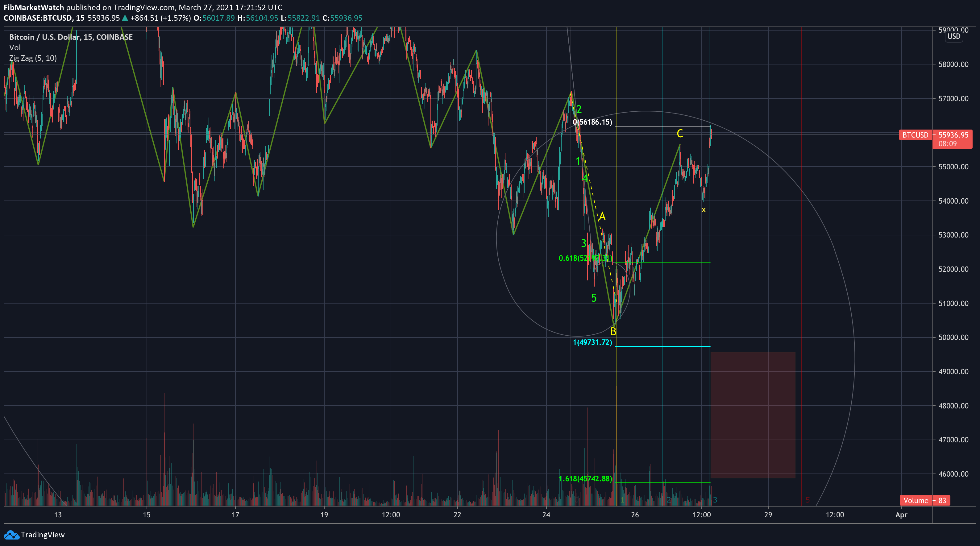Click the 46000.00 price axis label
Viewport: 980px width, 546px height.
(x=953, y=474)
